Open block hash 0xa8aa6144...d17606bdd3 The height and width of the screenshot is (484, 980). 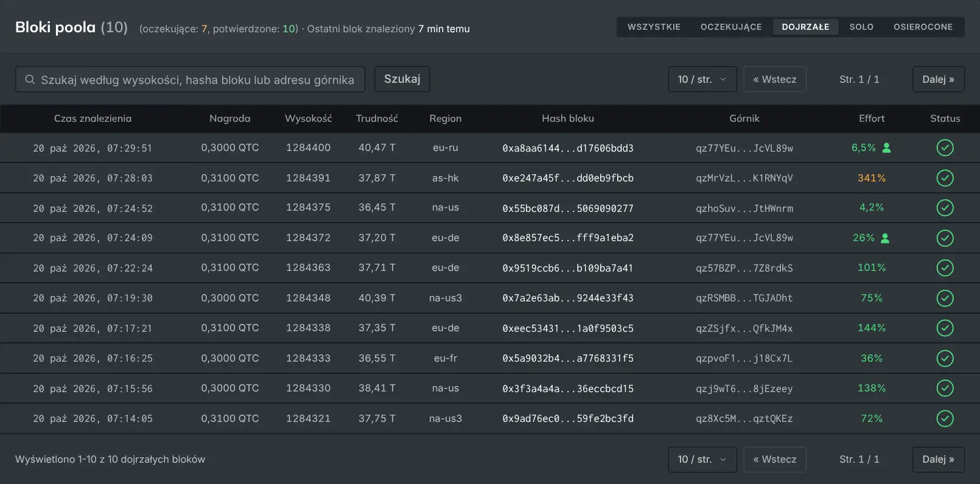tap(568, 148)
